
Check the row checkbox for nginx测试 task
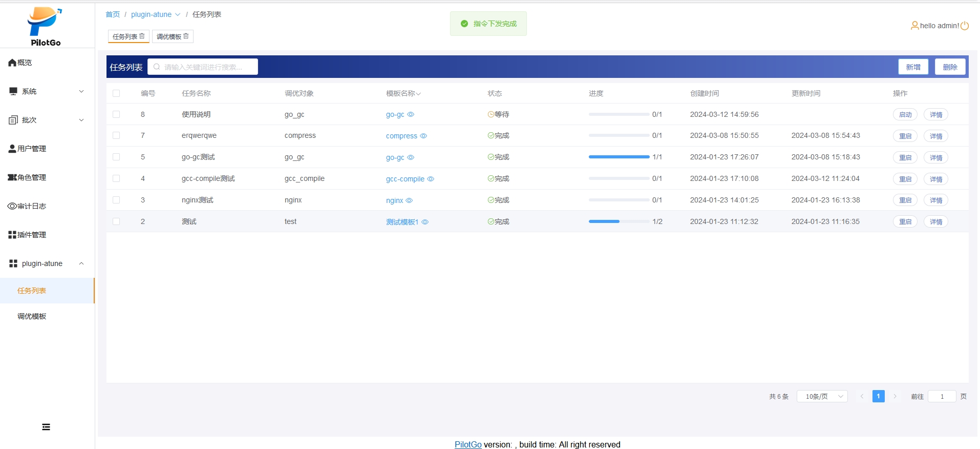point(116,200)
